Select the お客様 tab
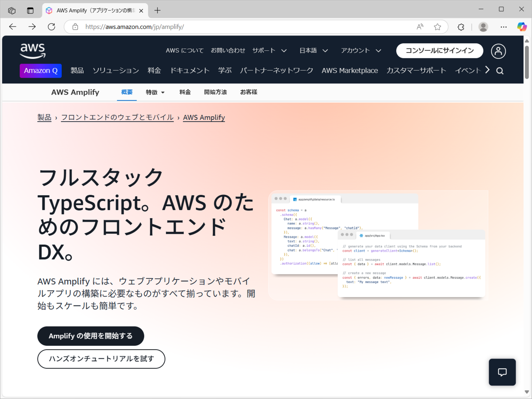The height and width of the screenshot is (399, 532). click(x=249, y=92)
